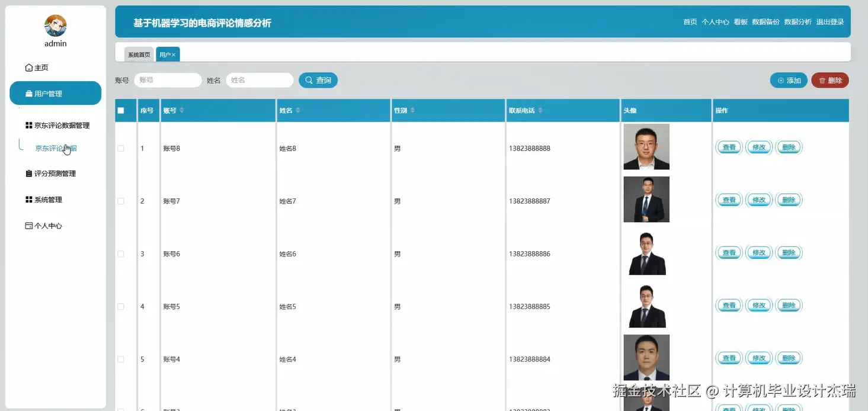Image resolution: width=868 pixels, height=411 pixels.
Task: Check the row checkbox for 账号7
Action: (121, 201)
